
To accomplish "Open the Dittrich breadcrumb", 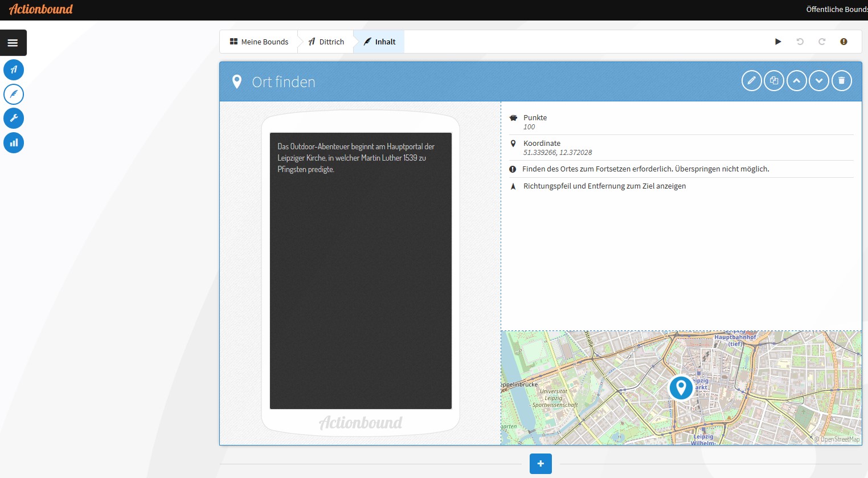I will click(x=326, y=42).
